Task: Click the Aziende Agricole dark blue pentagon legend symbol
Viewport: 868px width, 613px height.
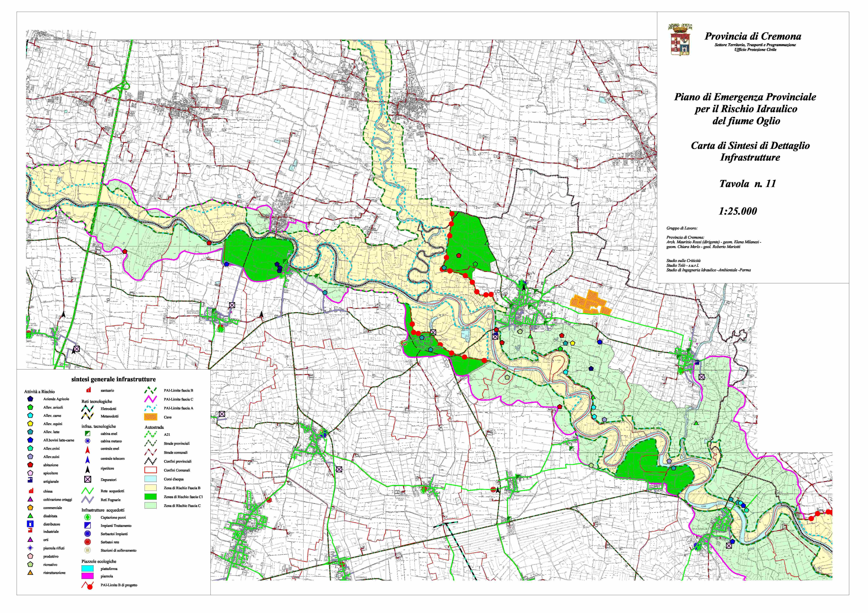Action: click(30, 399)
